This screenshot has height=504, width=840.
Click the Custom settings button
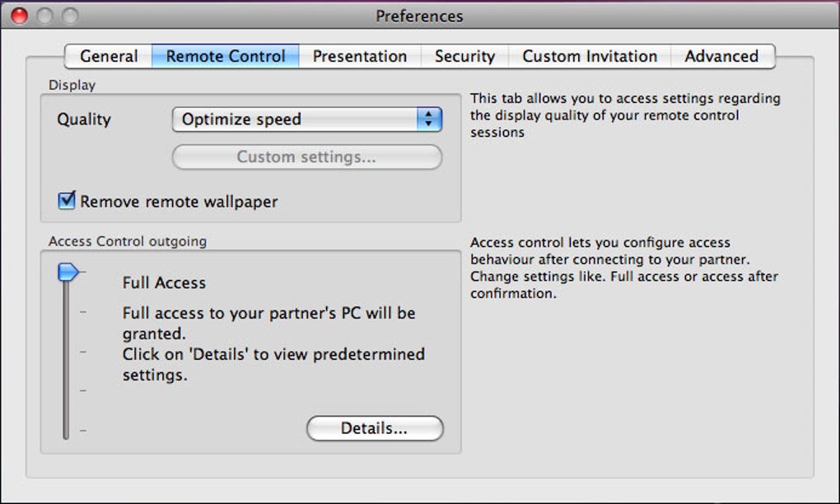[306, 156]
